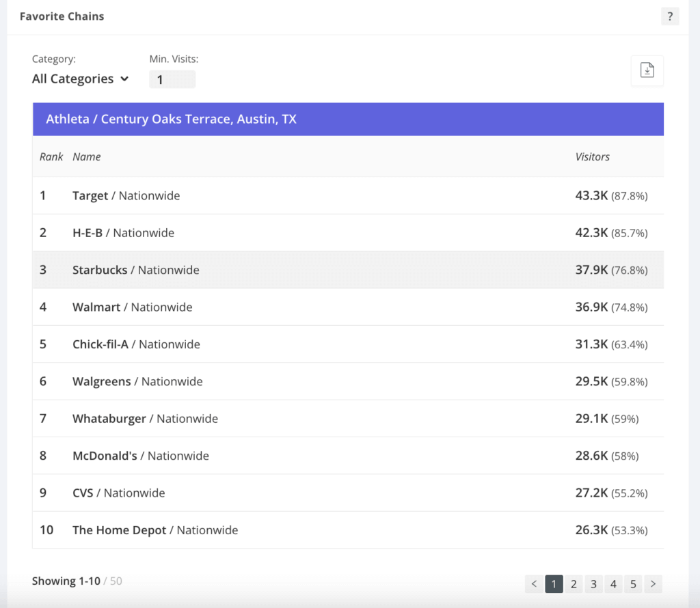Screen dimensions: 700x608
Task: Click the Category: label
Action: pos(53,59)
